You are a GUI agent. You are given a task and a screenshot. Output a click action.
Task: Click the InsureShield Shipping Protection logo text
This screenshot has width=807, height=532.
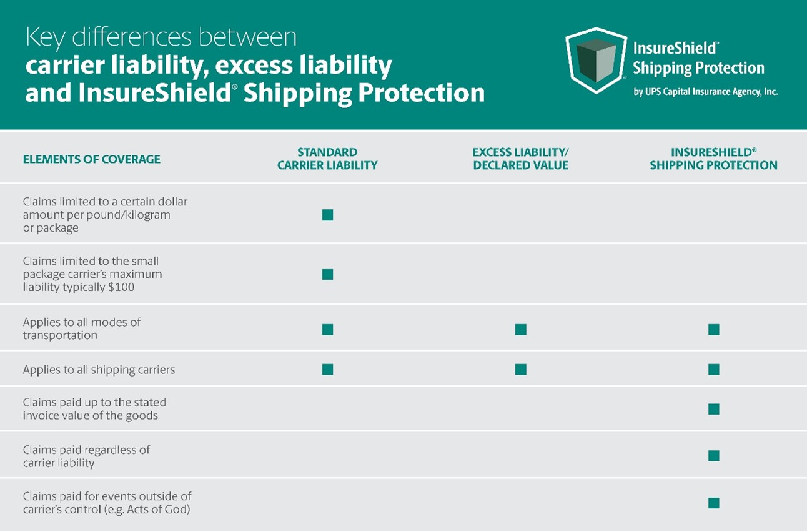pyautogui.click(x=698, y=58)
